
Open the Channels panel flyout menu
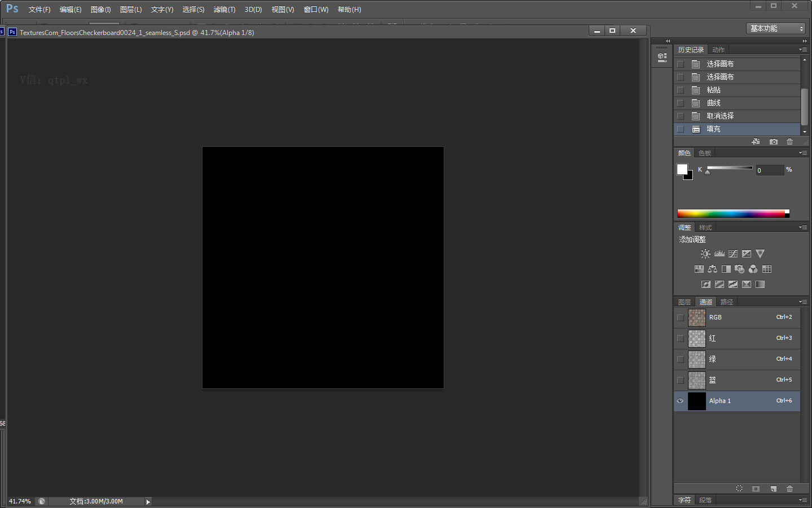coord(803,302)
